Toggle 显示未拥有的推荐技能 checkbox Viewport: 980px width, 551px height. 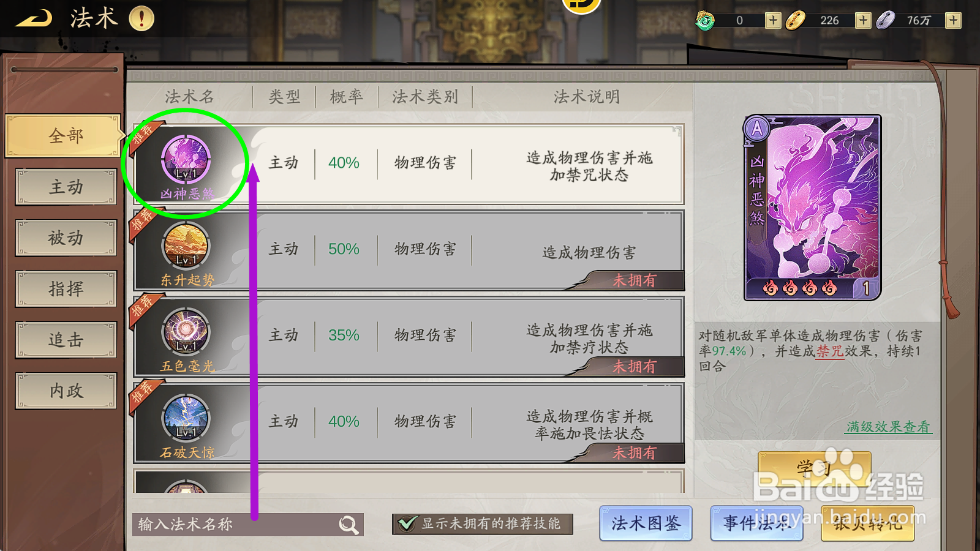[x=407, y=524]
